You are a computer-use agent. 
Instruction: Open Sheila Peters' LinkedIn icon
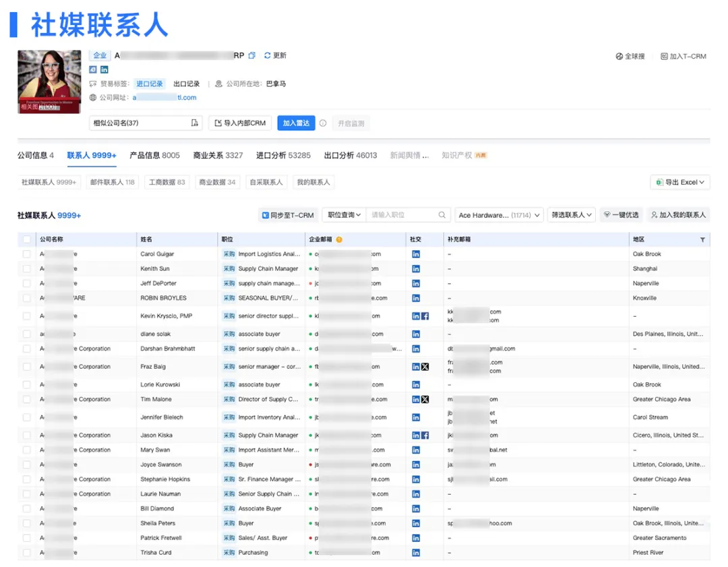click(x=416, y=523)
